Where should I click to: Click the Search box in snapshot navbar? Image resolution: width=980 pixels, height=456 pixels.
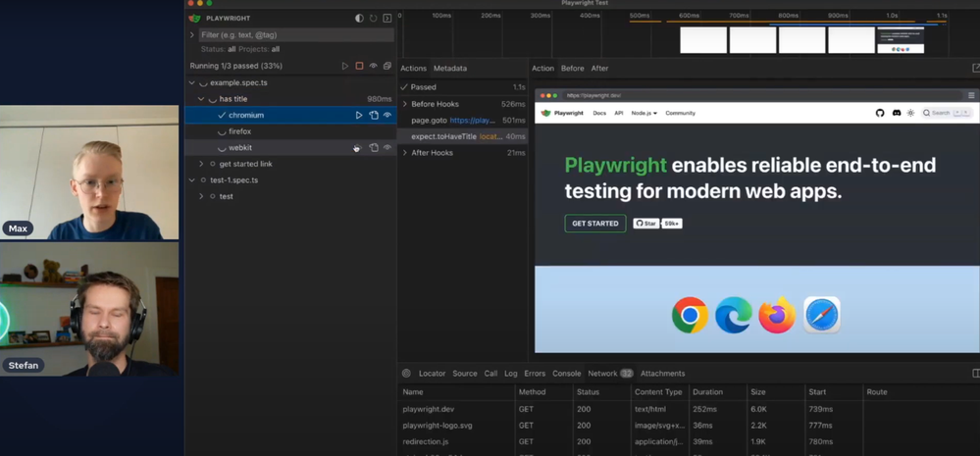947,113
